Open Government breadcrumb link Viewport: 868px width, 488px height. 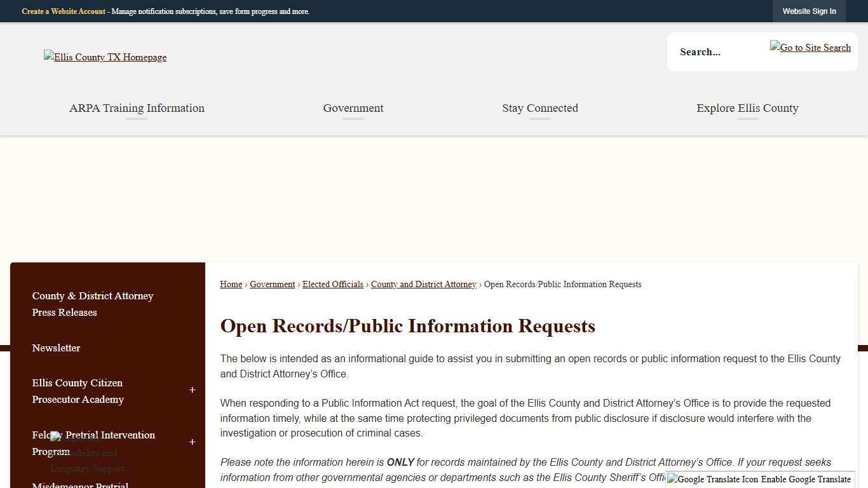point(272,284)
